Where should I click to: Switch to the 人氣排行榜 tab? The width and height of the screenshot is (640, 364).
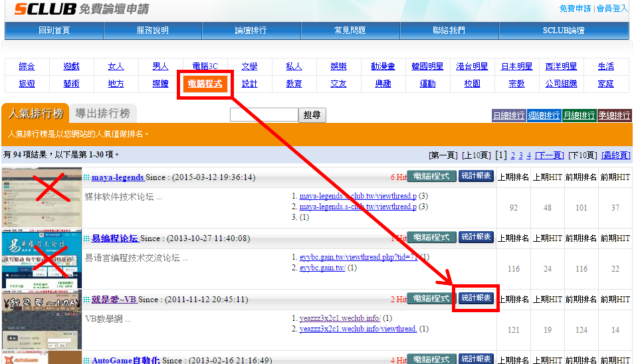coord(35,114)
